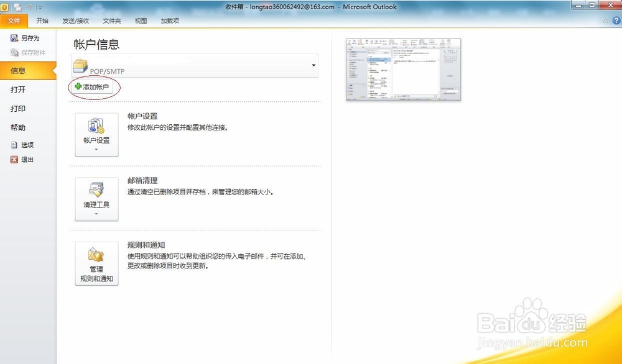Click the blue Help question mark icon
This screenshot has width=622, height=364.
[616, 20]
